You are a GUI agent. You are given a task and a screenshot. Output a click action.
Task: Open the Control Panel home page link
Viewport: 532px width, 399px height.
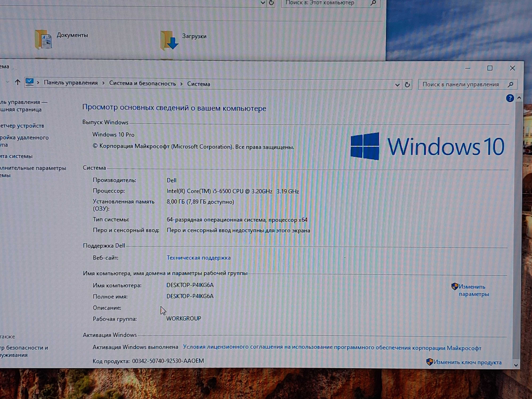click(x=23, y=106)
